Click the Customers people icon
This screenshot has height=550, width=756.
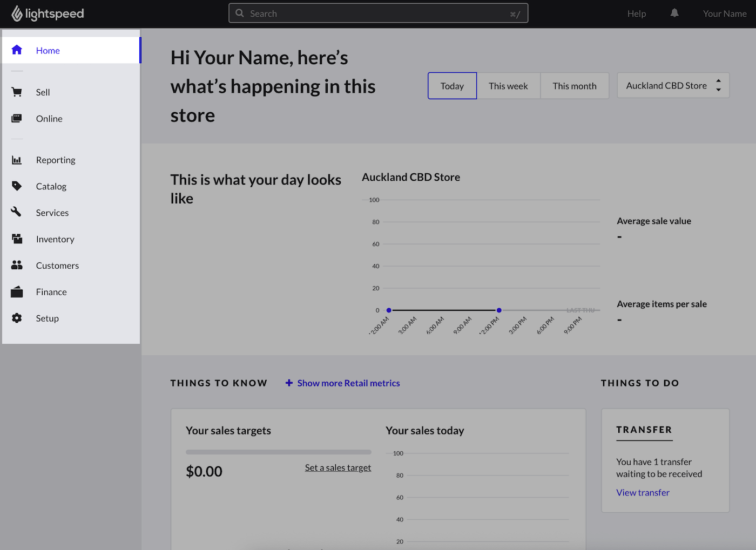pos(17,265)
